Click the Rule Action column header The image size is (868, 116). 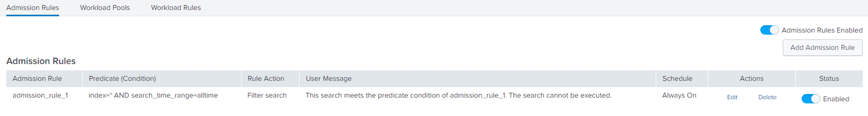click(x=266, y=78)
